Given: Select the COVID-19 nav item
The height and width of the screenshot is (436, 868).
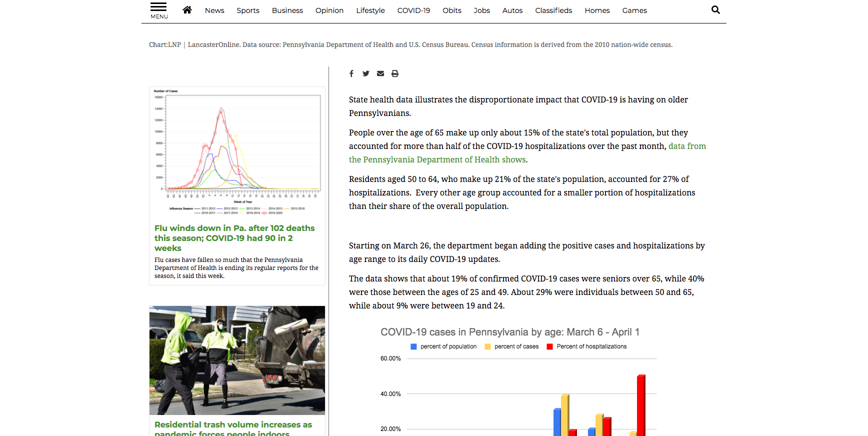Looking at the screenshot, I should pos(413,10).
